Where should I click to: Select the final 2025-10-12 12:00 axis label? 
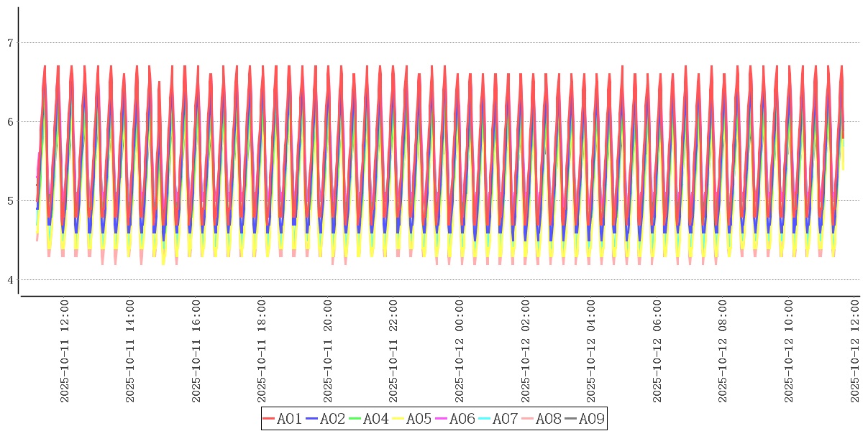[854, 351]
